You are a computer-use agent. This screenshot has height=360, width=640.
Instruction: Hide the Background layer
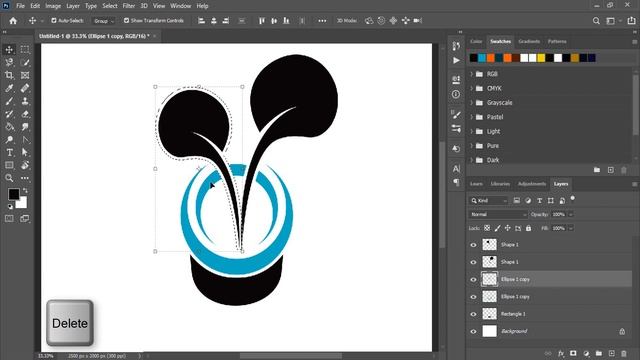pyautogui.click(x=473, y=331)
